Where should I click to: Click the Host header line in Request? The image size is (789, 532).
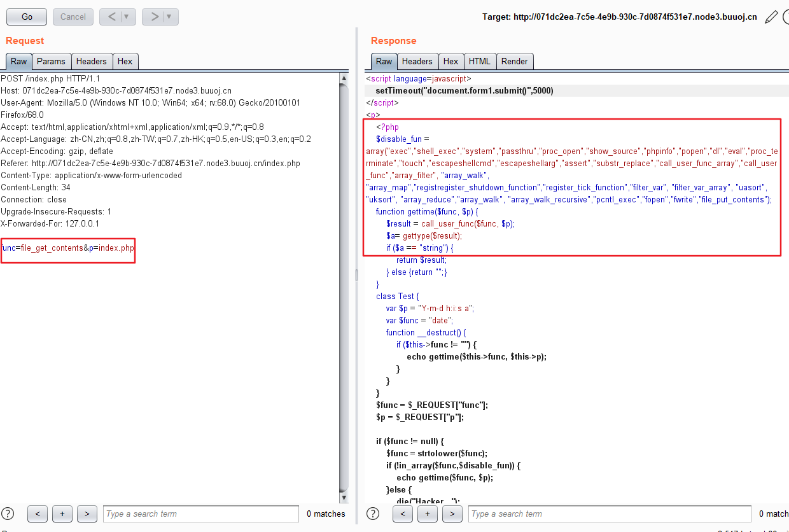click(116, 90)
